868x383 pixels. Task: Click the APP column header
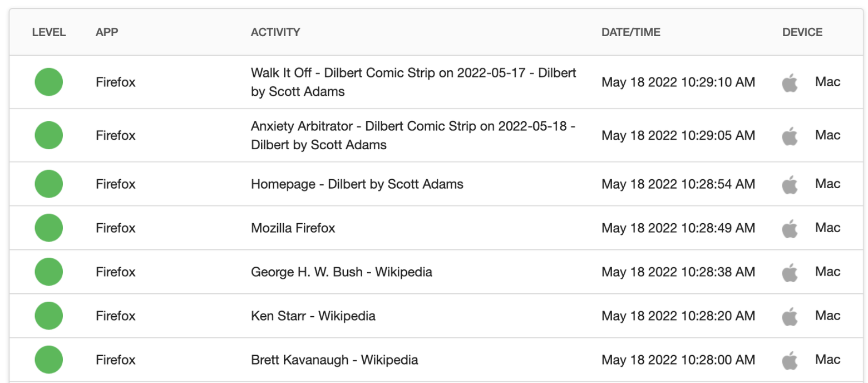click(x=107, y=32)
